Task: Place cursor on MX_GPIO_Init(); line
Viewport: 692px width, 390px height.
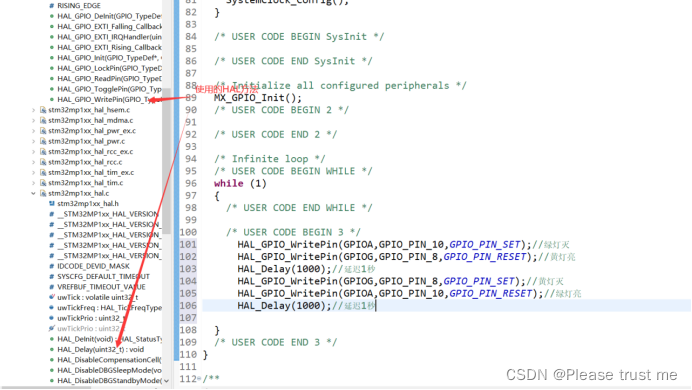Action: [258, 98]
